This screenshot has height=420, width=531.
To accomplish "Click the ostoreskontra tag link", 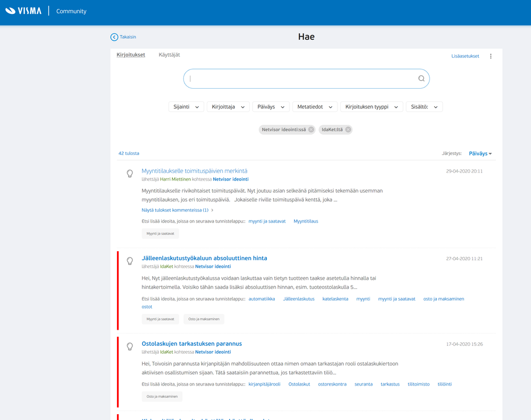I will pyautogui.click(x=332, y=384).
